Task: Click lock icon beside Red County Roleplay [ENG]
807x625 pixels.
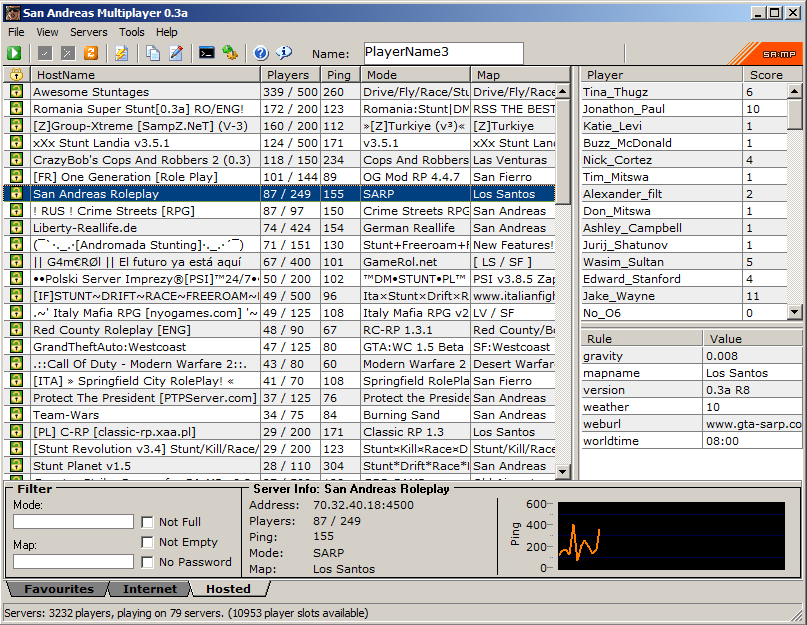Action: (16, 329)
